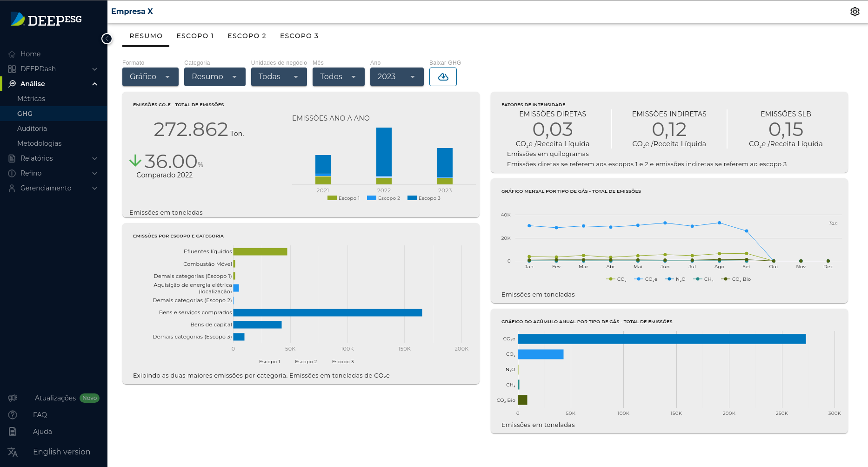The height and width of the screenshot is (467, 868).
Task: Open the Formato dropdown set to Gráfico
Action: (150, 77)
